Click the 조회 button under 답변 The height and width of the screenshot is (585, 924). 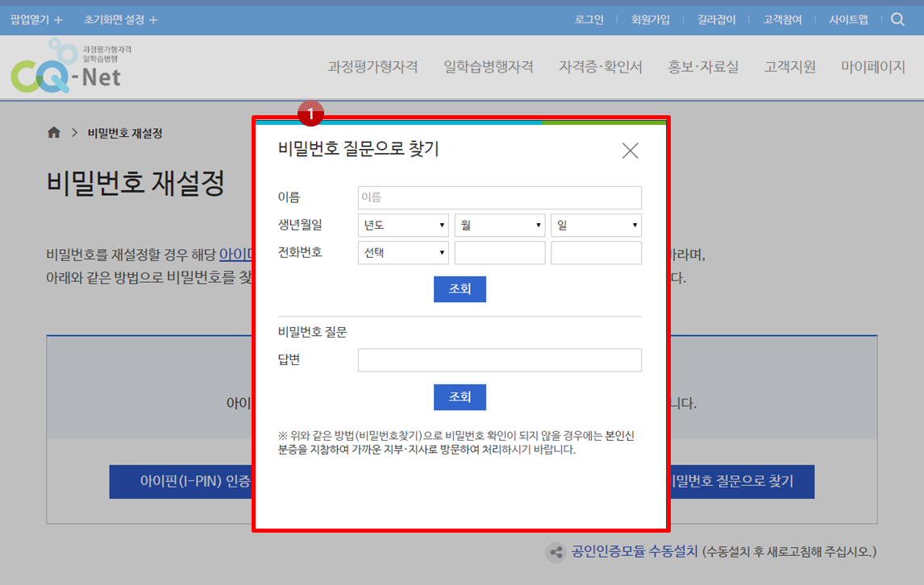(460, 397)
